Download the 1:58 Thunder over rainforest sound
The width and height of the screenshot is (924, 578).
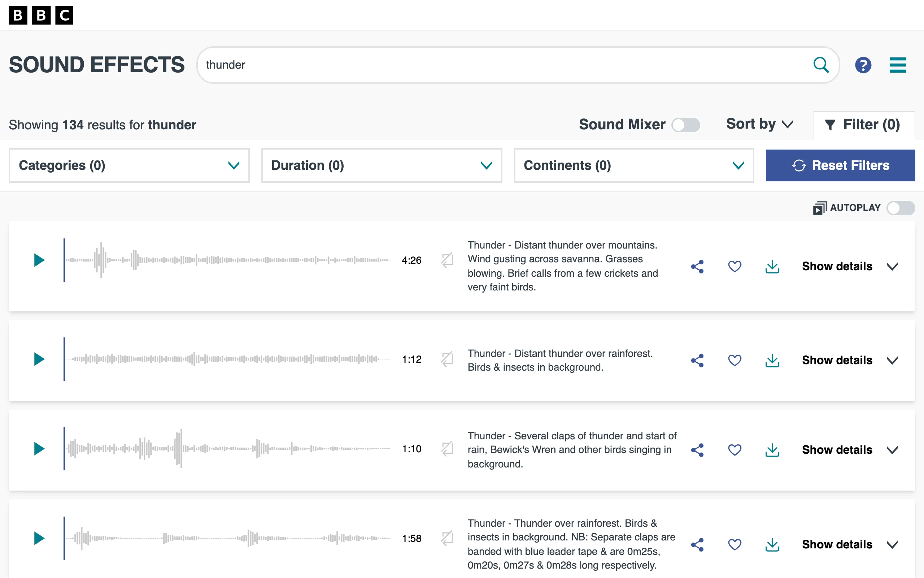coord(772,545)
